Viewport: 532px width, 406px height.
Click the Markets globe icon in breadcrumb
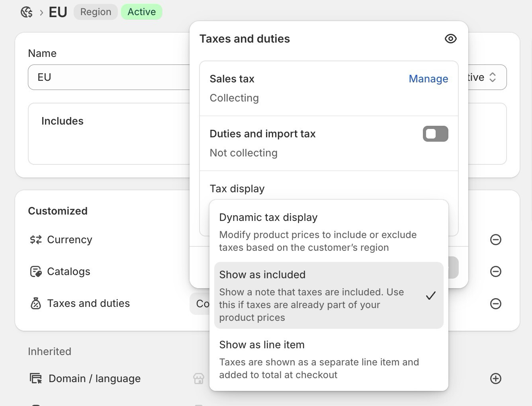tap(27, 12)
